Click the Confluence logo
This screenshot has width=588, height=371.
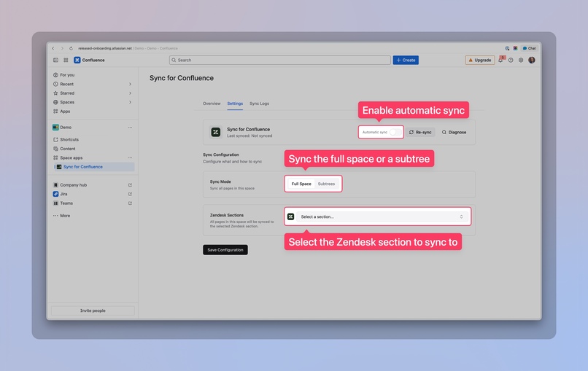point(89,60)
